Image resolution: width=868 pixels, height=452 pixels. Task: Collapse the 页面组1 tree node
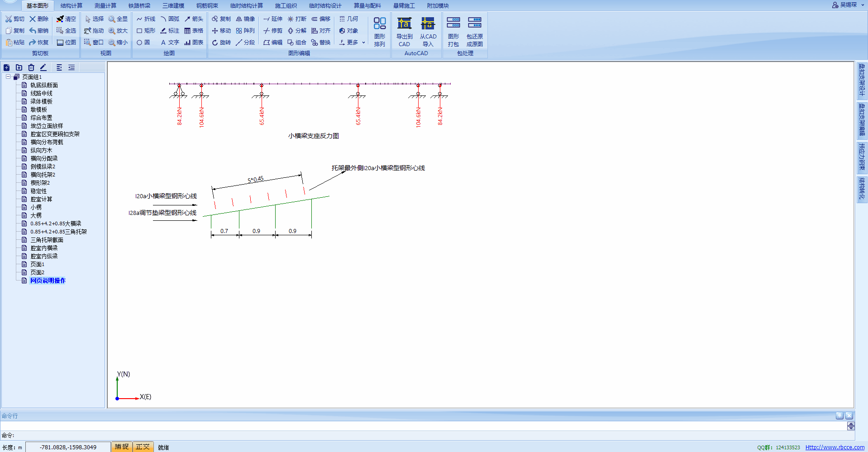[x=8, y=77]
